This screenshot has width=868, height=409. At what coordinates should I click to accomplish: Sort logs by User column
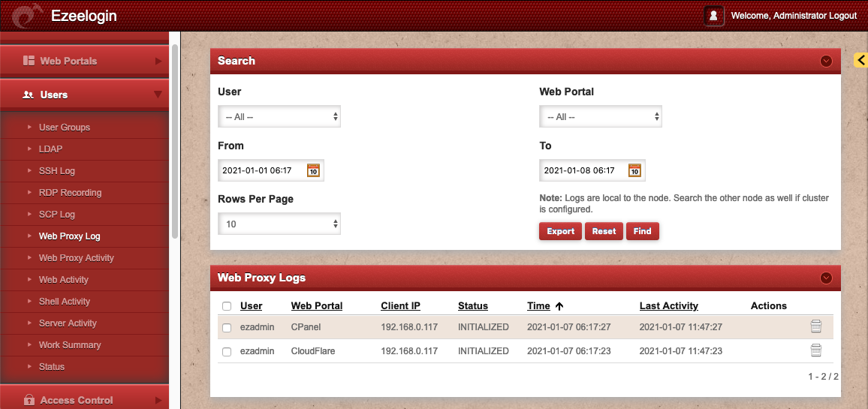pyautogui.click(x=251, y=305)
